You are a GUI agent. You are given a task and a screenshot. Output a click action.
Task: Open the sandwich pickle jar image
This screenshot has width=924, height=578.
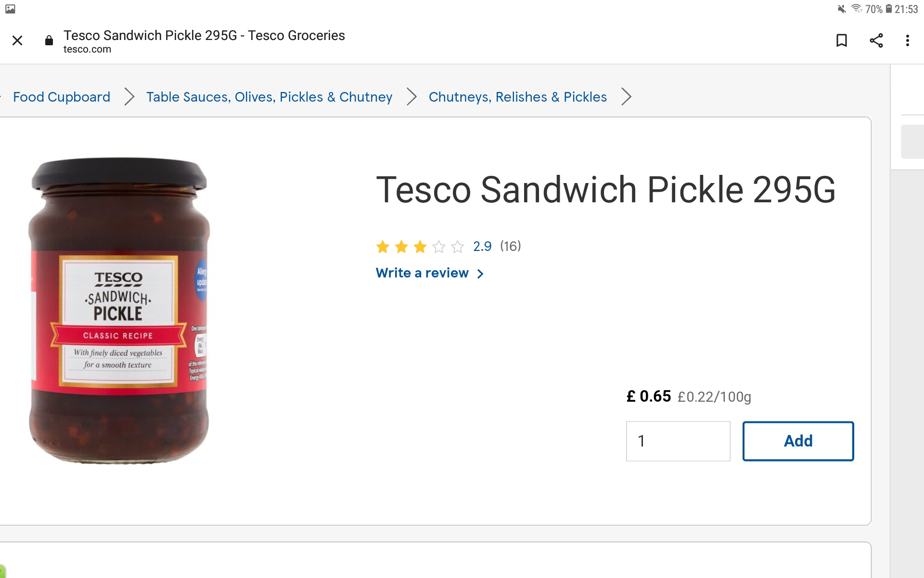[119, 311]
